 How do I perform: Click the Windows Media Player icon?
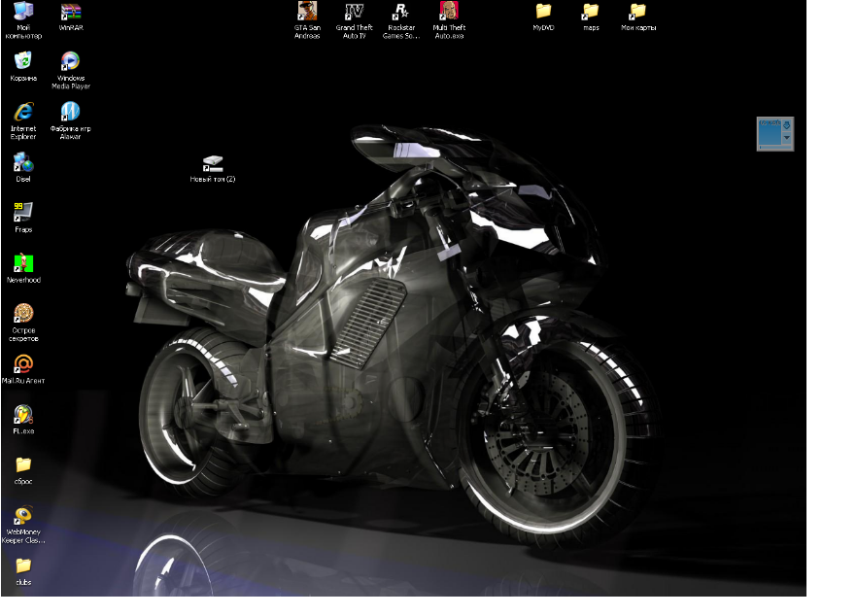pyautogui.click(x=71, y=62)
